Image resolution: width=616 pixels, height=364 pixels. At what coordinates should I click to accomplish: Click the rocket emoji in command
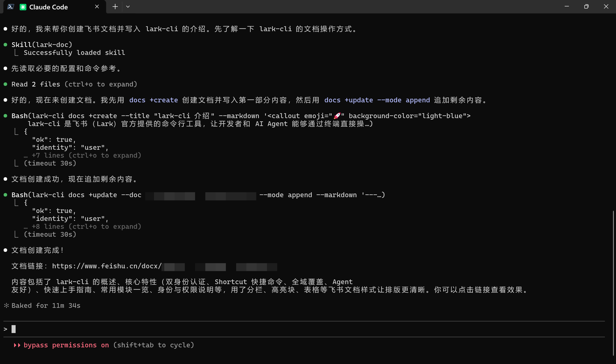tap(337, 116)
